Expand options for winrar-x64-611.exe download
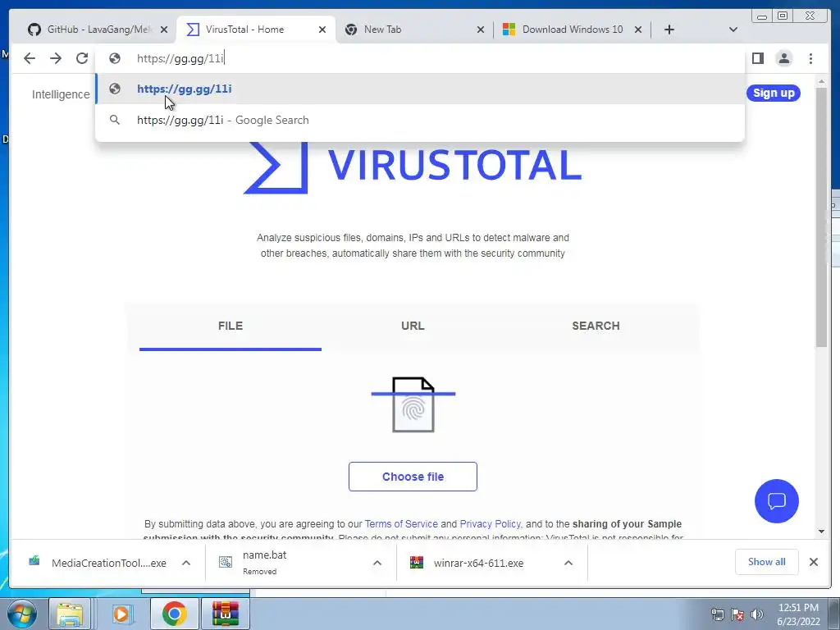The width and height of the screenshot is (840, 630). tap(568, 563)
